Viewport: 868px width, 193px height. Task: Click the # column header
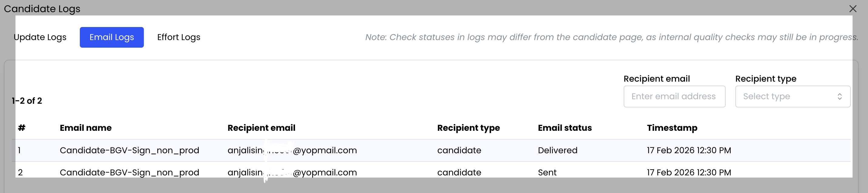coord(22,128)
